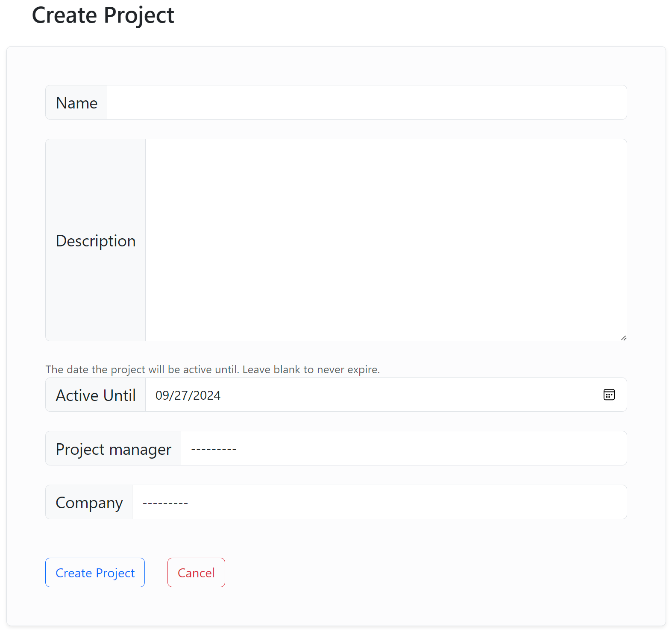The height and width of the screenshot is (632, 672).
Task: Cancel project creation with the red button
Action: click(x=196, y=573)
